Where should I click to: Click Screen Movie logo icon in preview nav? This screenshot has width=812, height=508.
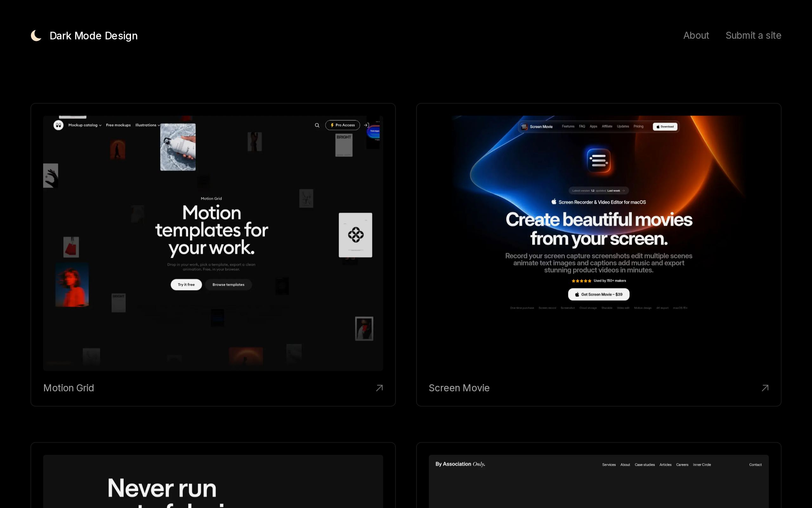coord(524,127)
